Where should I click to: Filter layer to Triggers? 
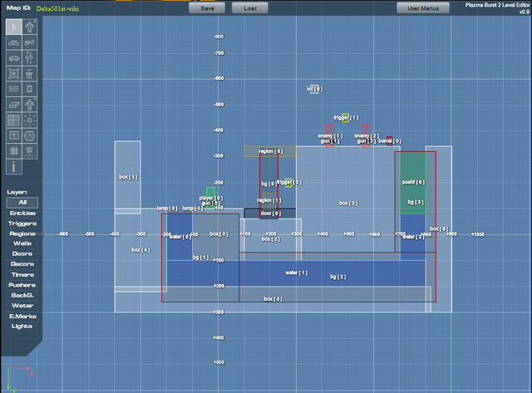click(22, 224)
